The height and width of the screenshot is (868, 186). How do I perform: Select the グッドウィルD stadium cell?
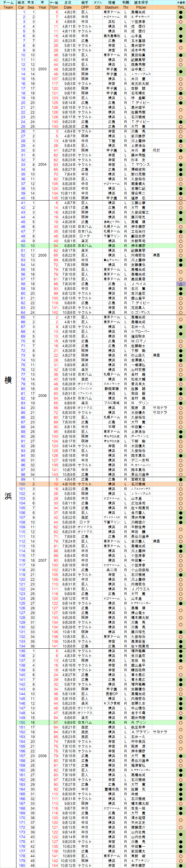pos(111,517)
